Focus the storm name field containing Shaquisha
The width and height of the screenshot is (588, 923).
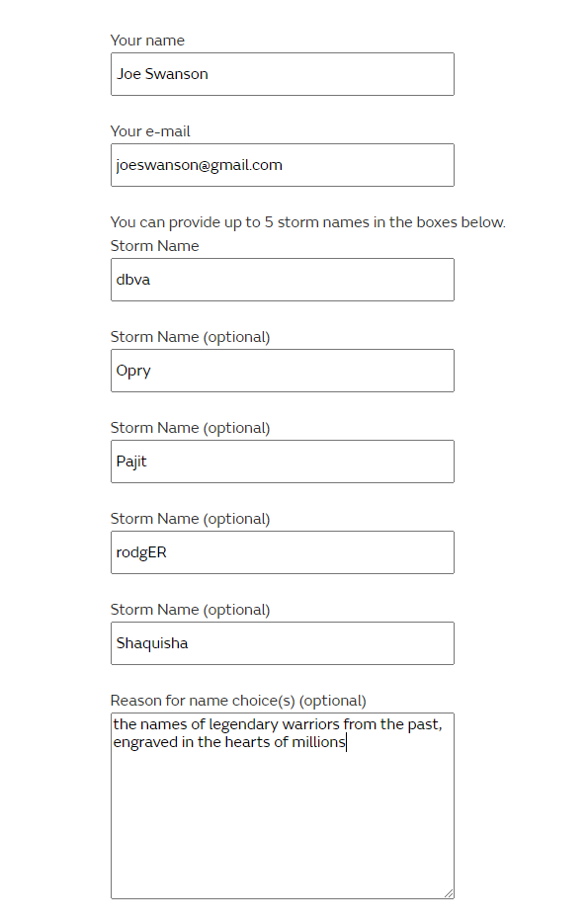283,643
